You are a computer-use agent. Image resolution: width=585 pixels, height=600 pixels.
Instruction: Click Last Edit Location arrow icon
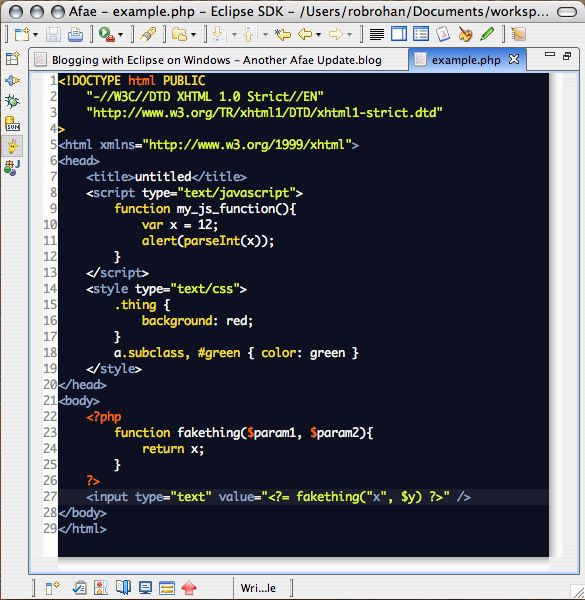coord(283,34)
